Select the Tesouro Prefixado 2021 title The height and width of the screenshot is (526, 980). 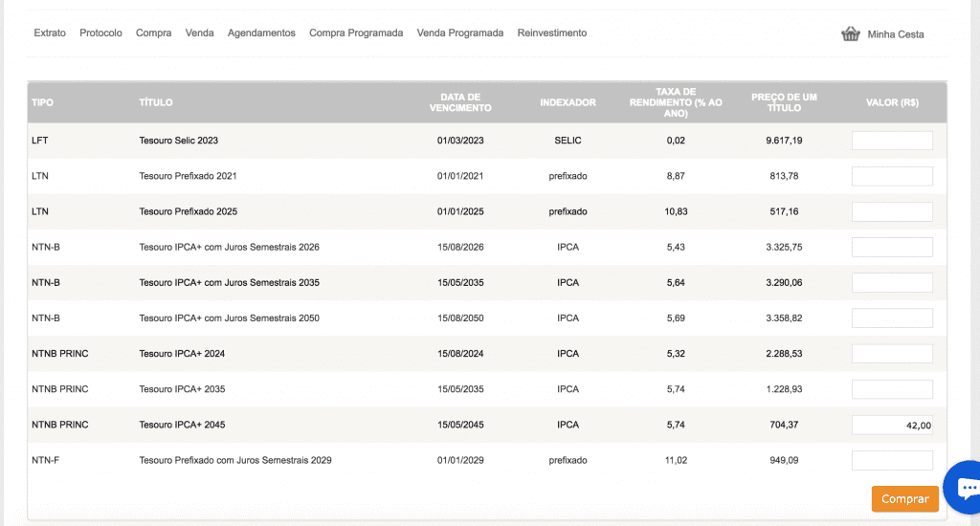tap(189, 176)
